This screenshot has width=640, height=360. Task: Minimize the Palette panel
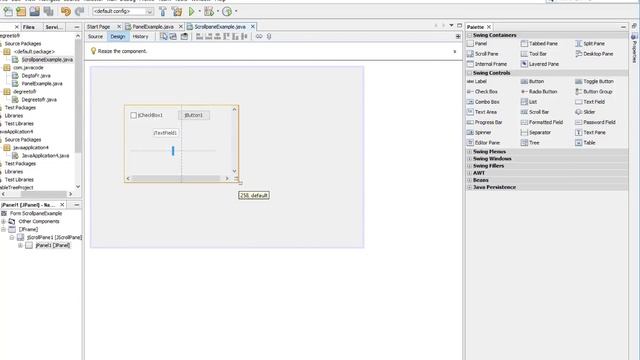click(x=623, y=27)
